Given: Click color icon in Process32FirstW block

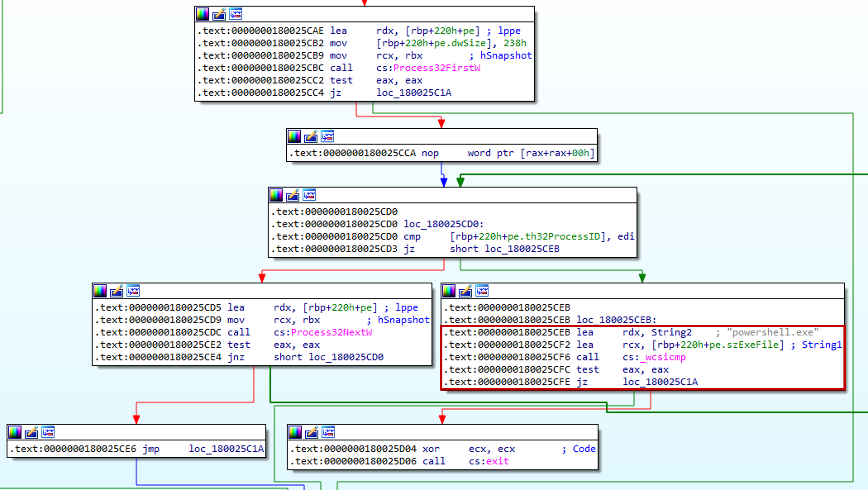Looking at the screenshot, I should tap(202, 14).
